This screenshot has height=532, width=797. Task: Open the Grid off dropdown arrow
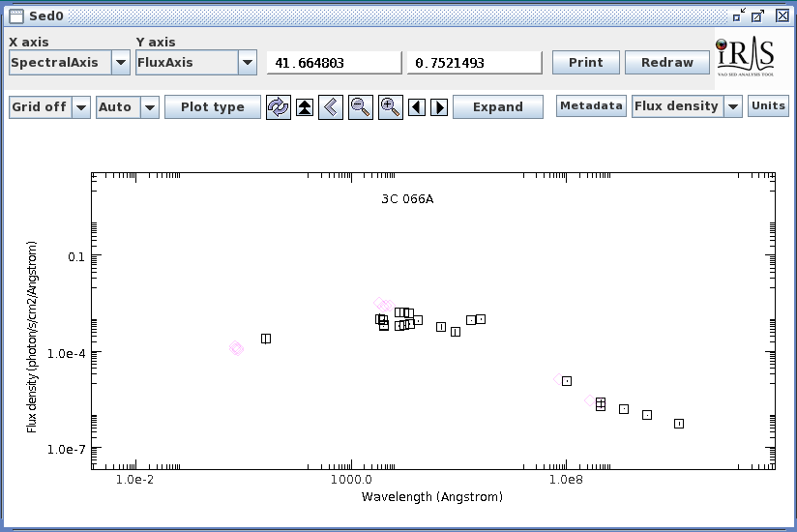pyautogui.click(x=81, y=107)
